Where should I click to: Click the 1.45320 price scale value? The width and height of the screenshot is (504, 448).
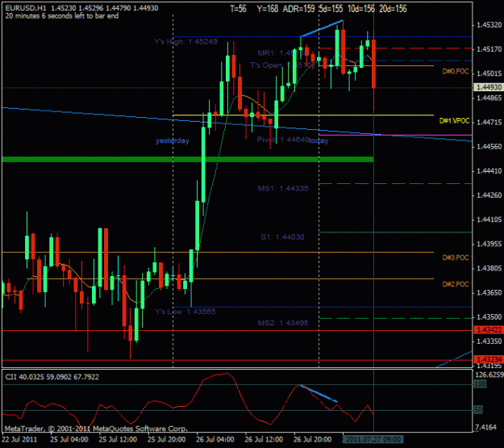click(489, 25)
